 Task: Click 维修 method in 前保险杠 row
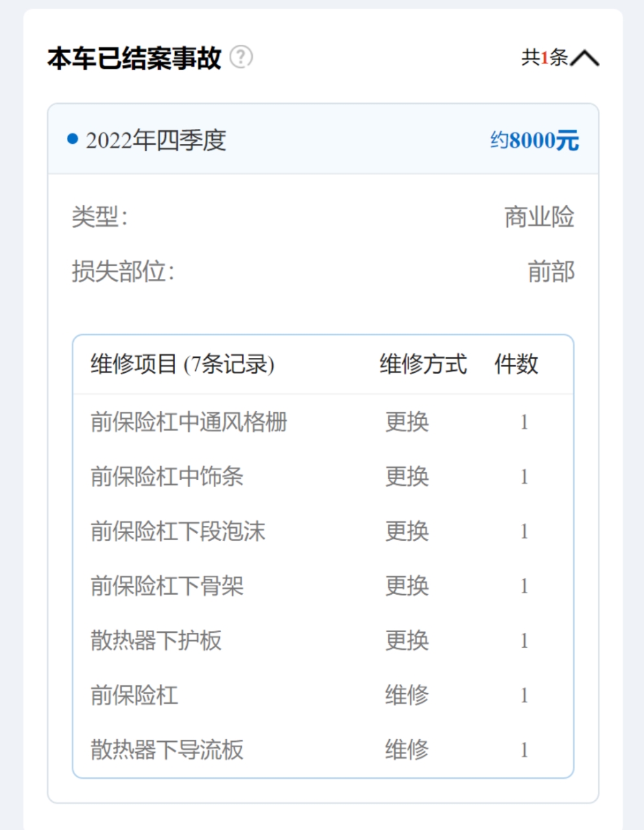coord(407,695)
